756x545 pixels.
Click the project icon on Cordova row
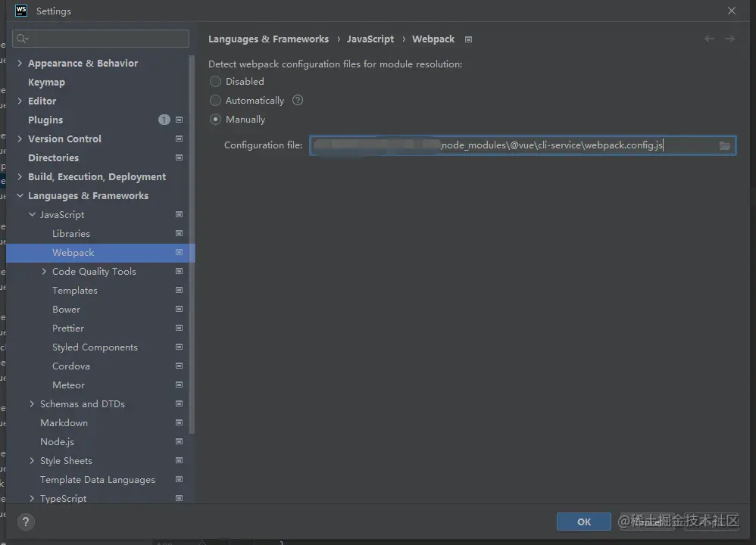(179, 366)
